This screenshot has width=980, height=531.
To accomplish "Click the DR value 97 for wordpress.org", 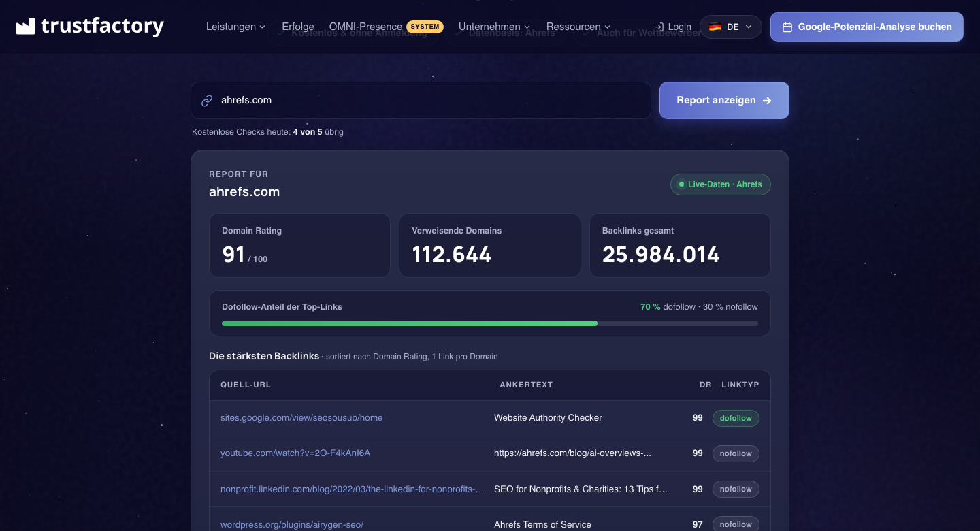I will [698, 524].
